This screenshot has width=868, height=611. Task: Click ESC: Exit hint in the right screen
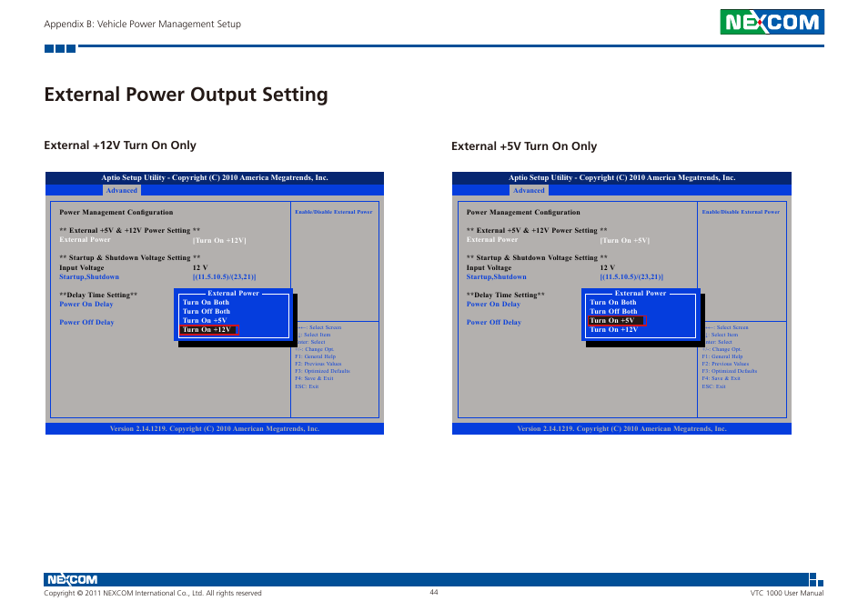coord(713,386)
